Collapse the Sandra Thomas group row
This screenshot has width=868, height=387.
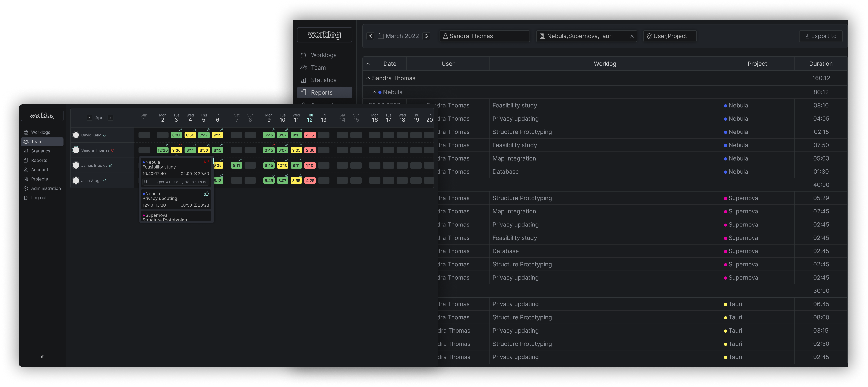(368, 78)
